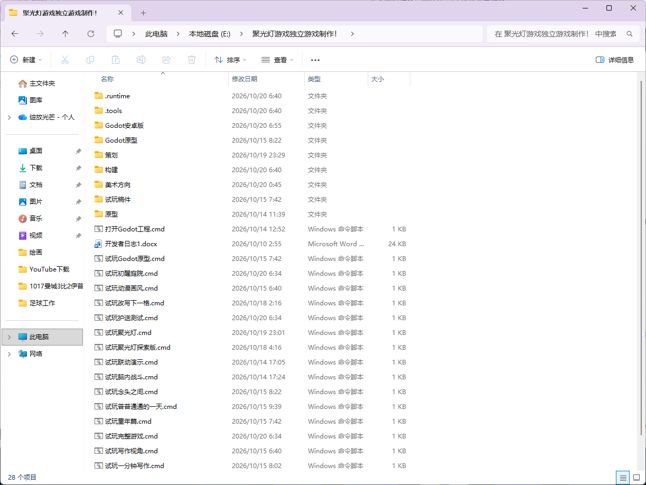Click the pin icon beside 音乐
646x485 pixels.
(78, 219)
